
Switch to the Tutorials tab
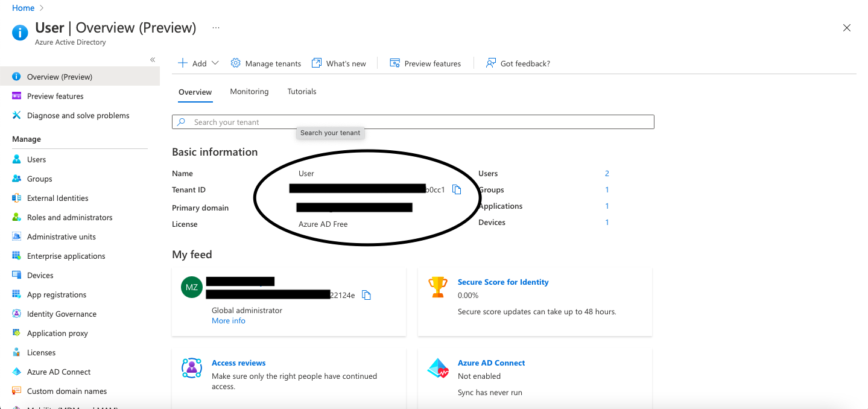click(x=302, y=92)
